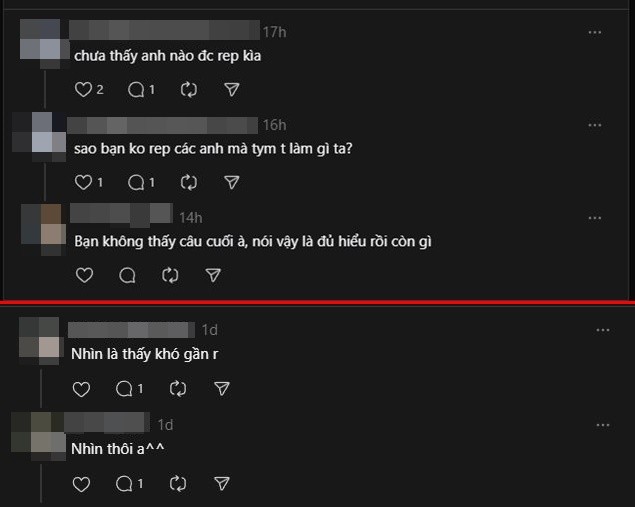
Task: Like the comment 'chưa thấy anh nào đc rep kìa'
Action: [x=83, y=90]
